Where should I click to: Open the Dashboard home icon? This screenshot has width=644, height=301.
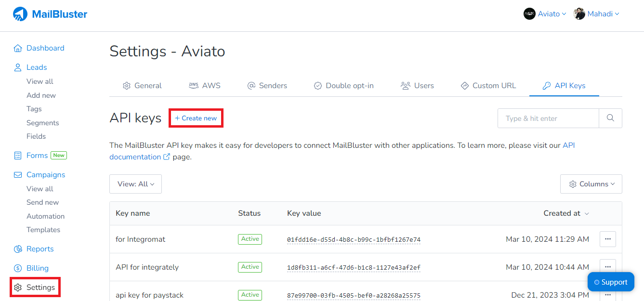click(x=18, y=48)
